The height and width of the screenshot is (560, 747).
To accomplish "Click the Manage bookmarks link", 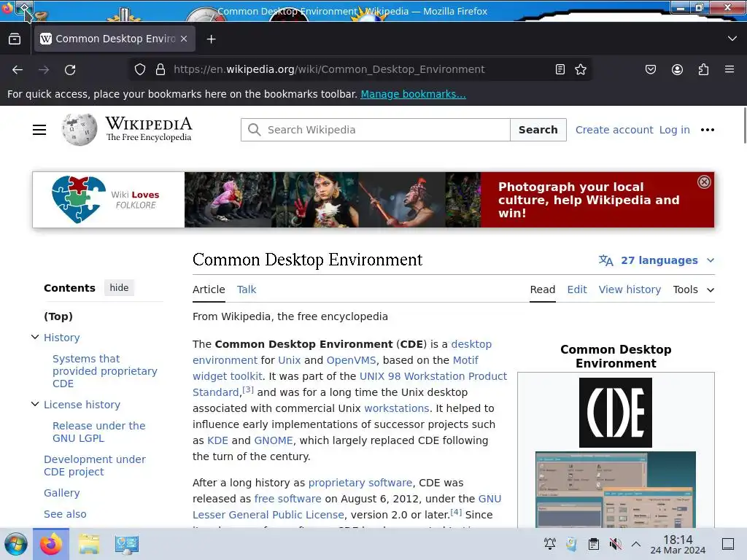I will 413,94.
